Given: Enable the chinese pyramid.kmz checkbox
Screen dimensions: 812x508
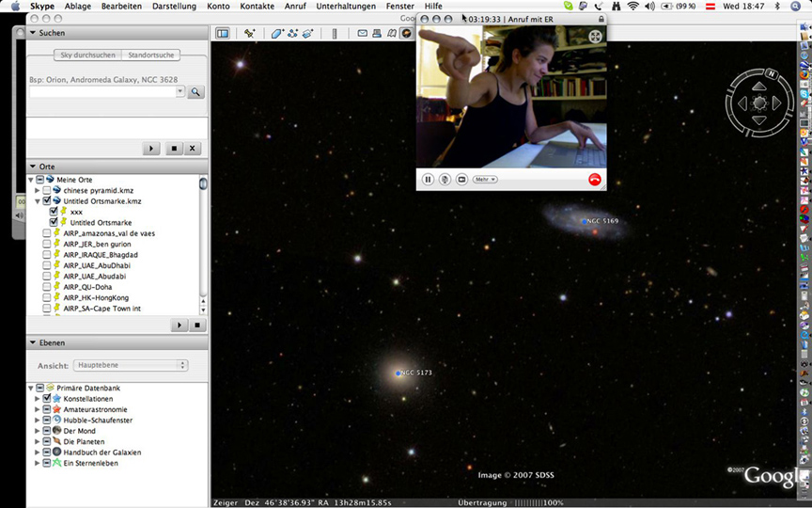Looking at the screenshot, I should (47, 190).
